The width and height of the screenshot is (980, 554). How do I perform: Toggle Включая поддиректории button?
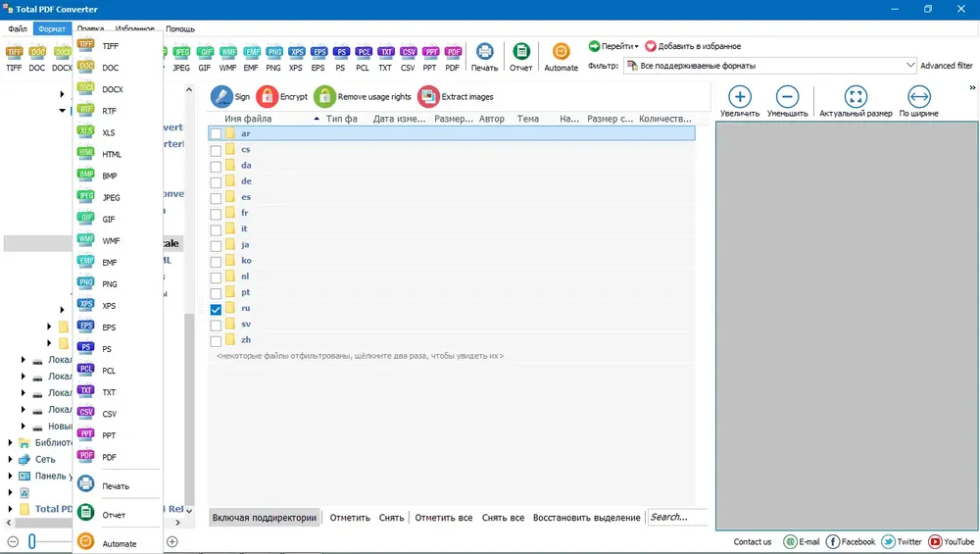pos(265,517)
